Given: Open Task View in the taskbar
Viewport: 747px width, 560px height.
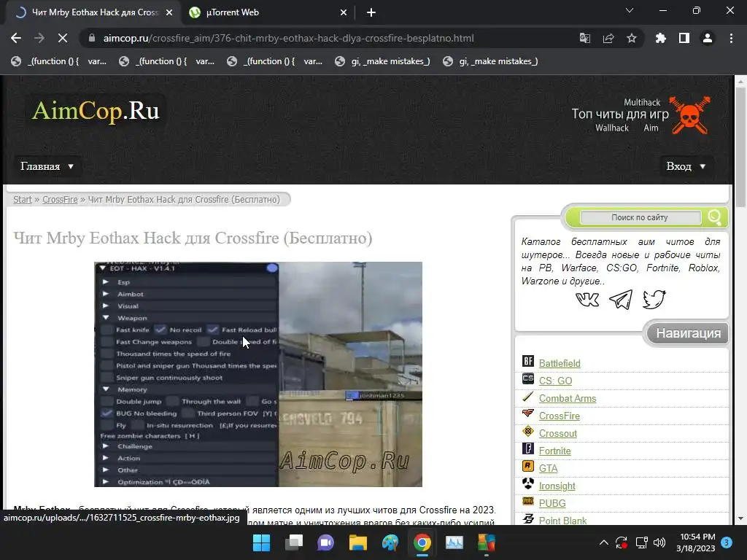Looking at the screenshot, I should pyautogui.click(x=293, y=542).
